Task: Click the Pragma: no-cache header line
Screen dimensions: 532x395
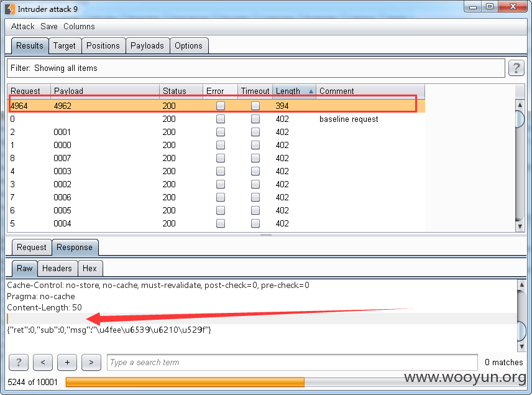Action: (x=41, y=296)
